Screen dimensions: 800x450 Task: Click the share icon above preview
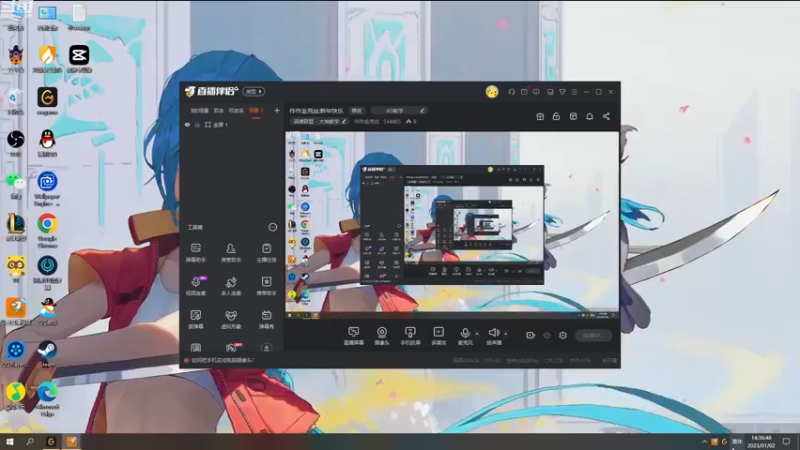[x=606, y=116]
